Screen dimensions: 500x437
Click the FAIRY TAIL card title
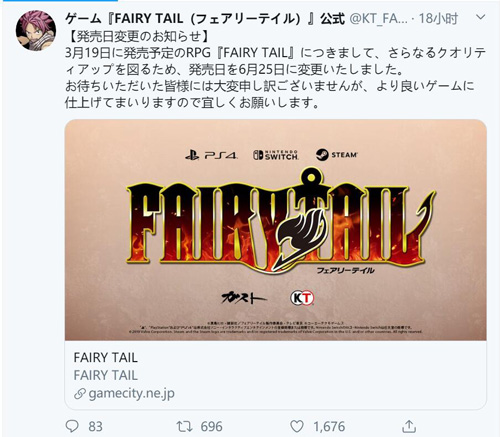click(x=105, y=358)
